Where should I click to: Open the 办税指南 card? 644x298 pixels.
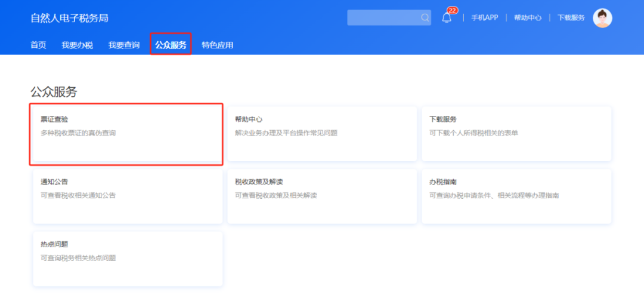pos(516,196)
